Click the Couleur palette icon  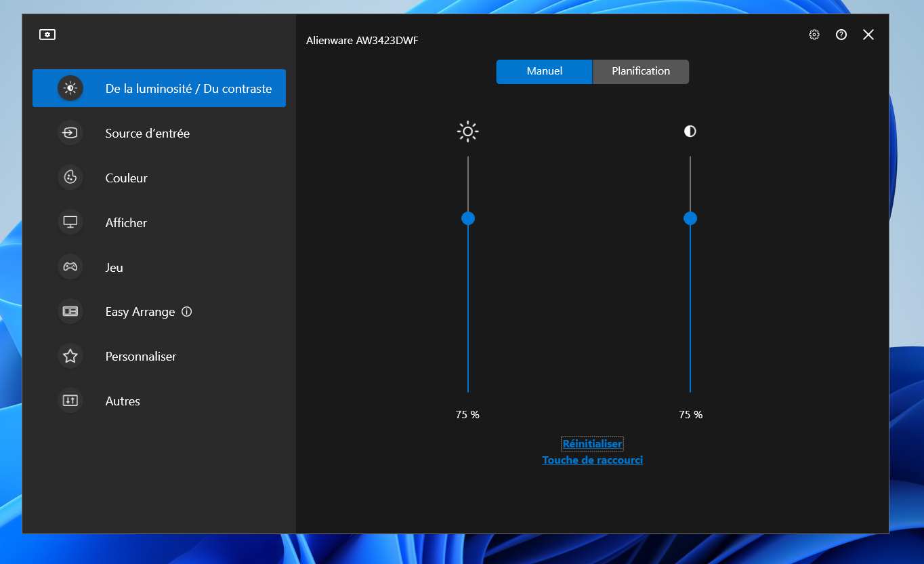70,178
